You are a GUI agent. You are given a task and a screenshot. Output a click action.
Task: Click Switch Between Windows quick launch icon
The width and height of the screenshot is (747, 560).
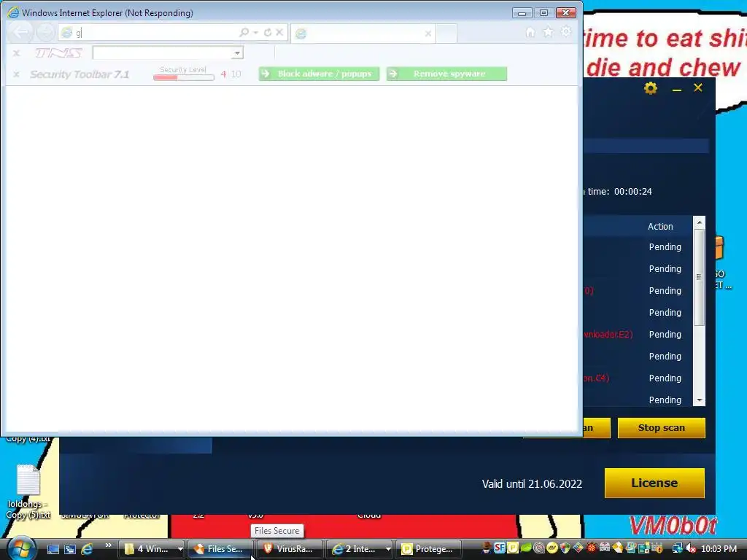[x=70, y=549]
